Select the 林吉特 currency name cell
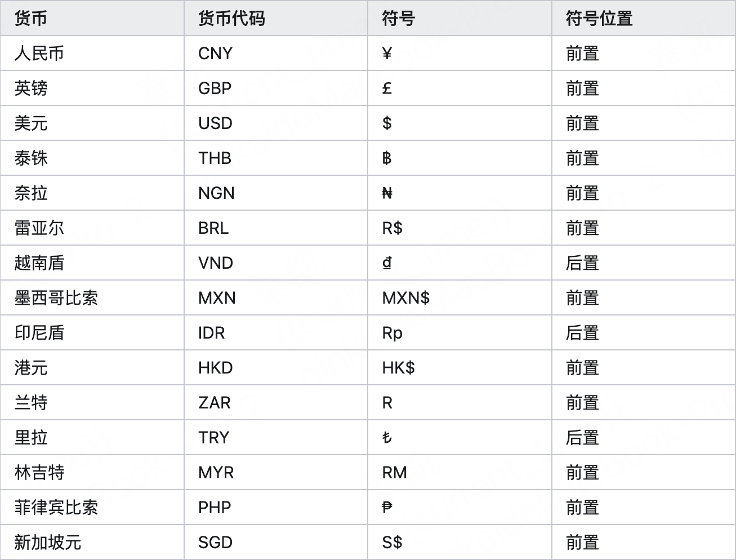This screenshot has height=560, width=736. 39,473
